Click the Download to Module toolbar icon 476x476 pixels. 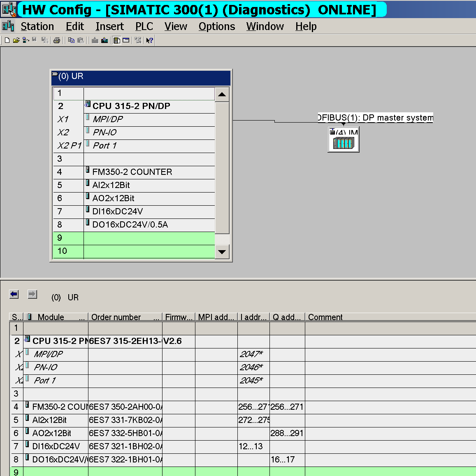pos(95,40)
